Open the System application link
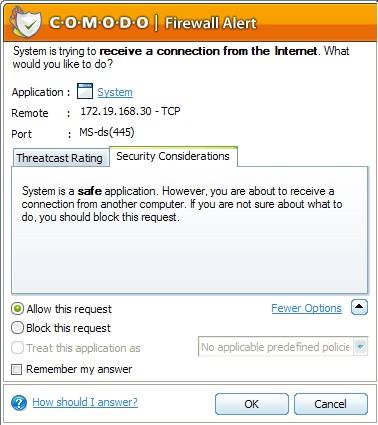The height and width of the screenshot is (425, 378). click(x=115, y=92)
